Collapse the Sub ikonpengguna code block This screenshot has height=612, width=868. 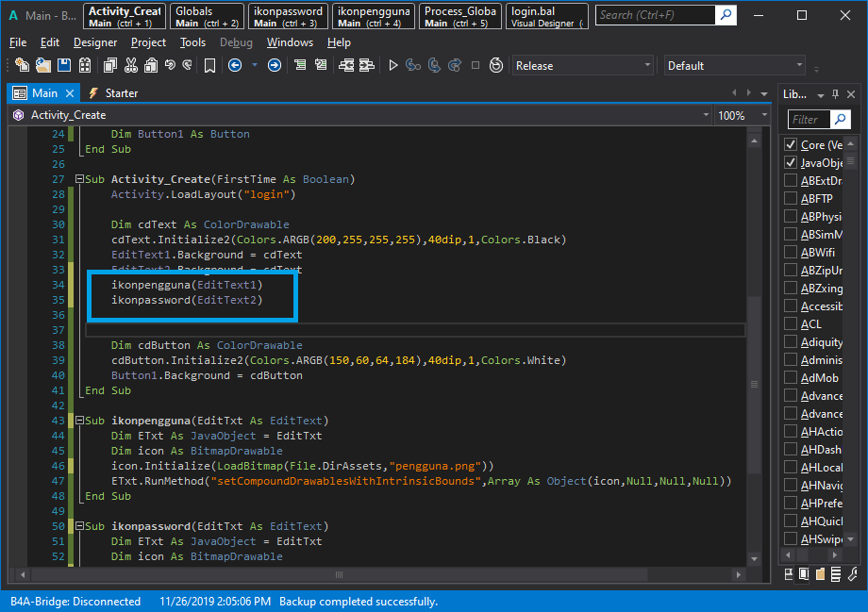coord(79,421)
